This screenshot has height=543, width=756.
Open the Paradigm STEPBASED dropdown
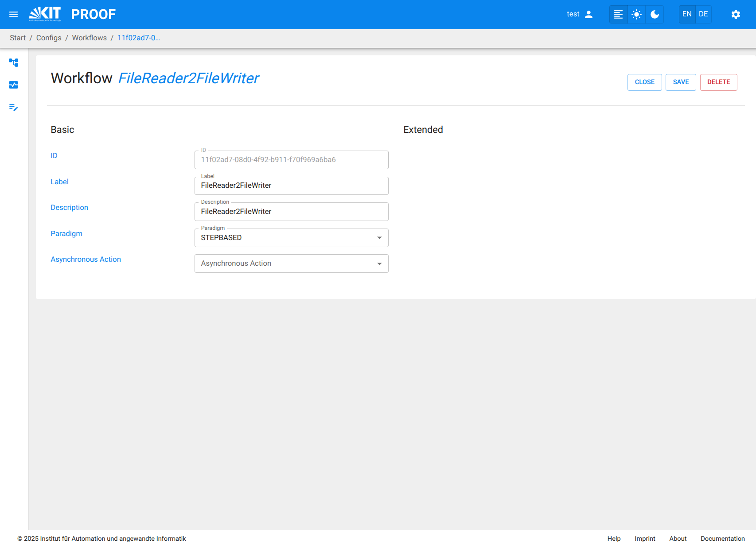tap(291, 238)
